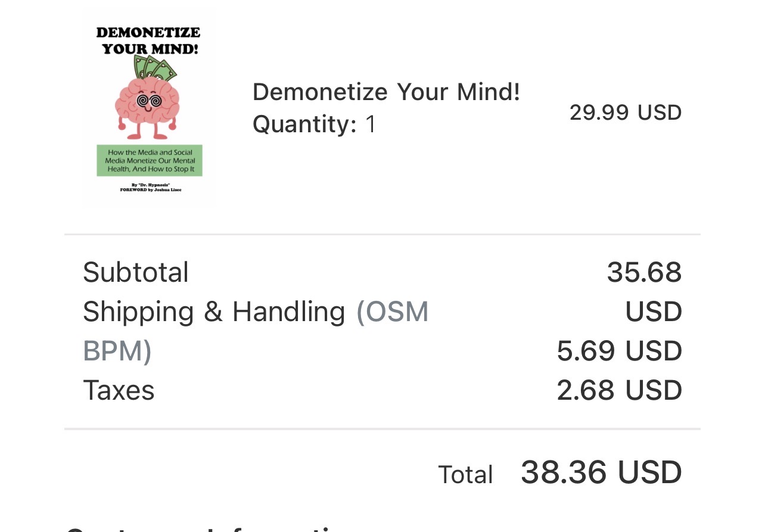Click the USD text under the subtotal amount
The height and width of the screenshot is (532, 765).
654,312
